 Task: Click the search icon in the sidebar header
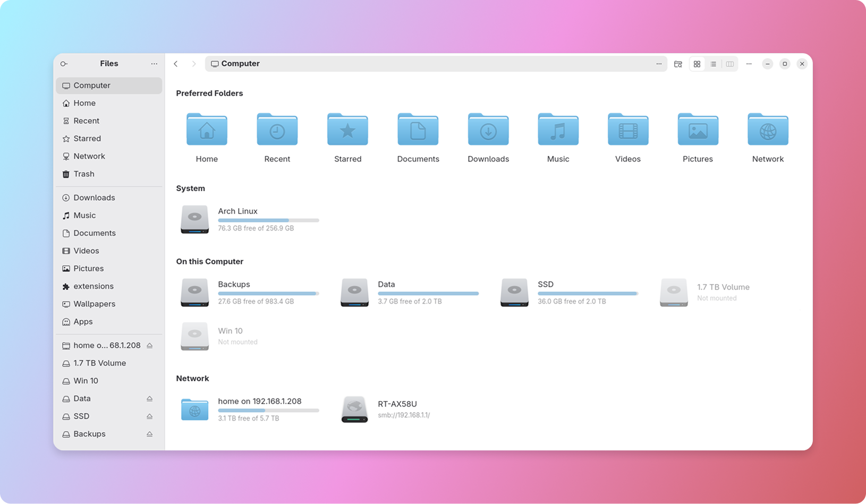click(x=64, y=64)
